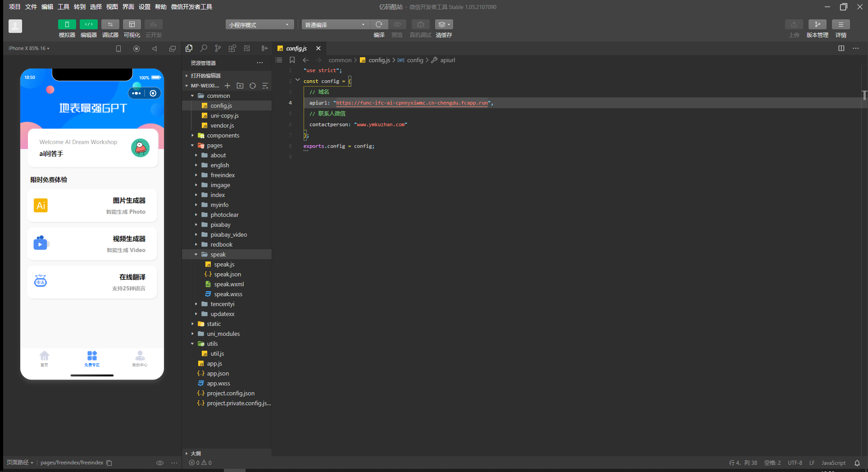
Task: Toggle the debugger panel button
Action: click(x=110, y=24)
